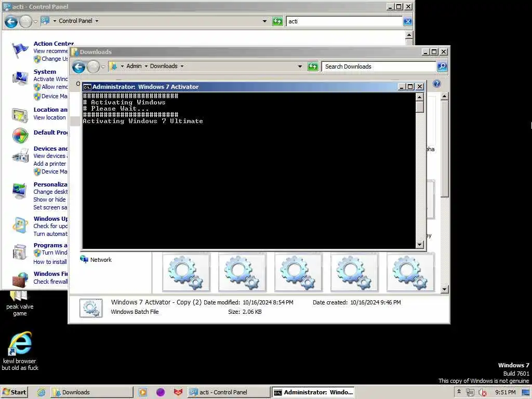The width and height of the screenshot is (532, 399).
Task: Open the red taskbar application icon
Action: click(x=178, y=392)
